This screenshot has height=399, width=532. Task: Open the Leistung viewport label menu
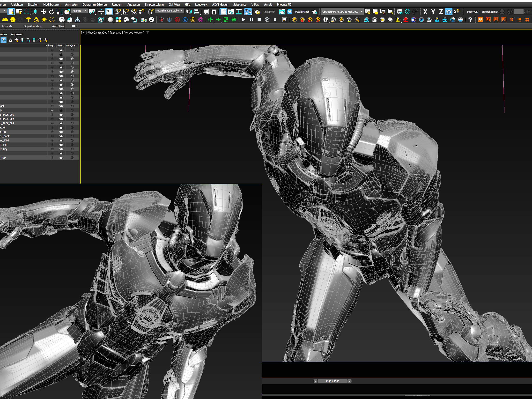click(x=116, y=32)
